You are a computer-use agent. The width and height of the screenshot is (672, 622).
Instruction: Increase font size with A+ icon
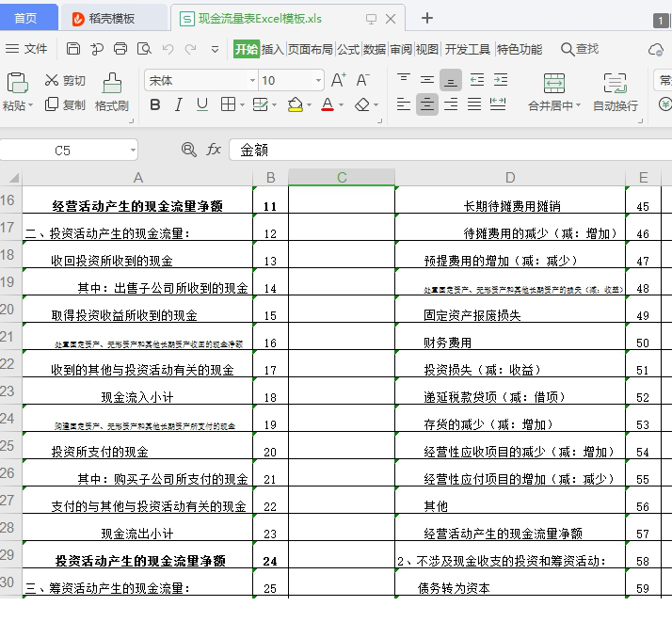coord(338,80)
